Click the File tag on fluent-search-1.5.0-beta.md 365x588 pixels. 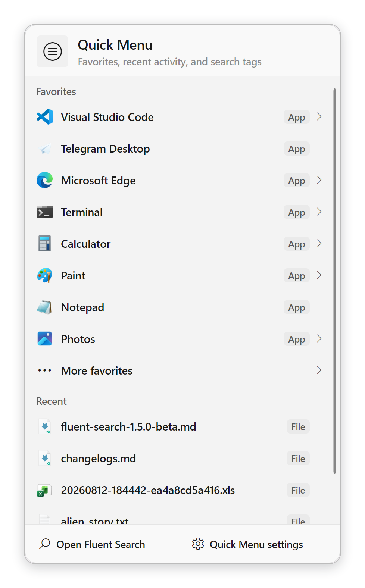pos(298,427)
